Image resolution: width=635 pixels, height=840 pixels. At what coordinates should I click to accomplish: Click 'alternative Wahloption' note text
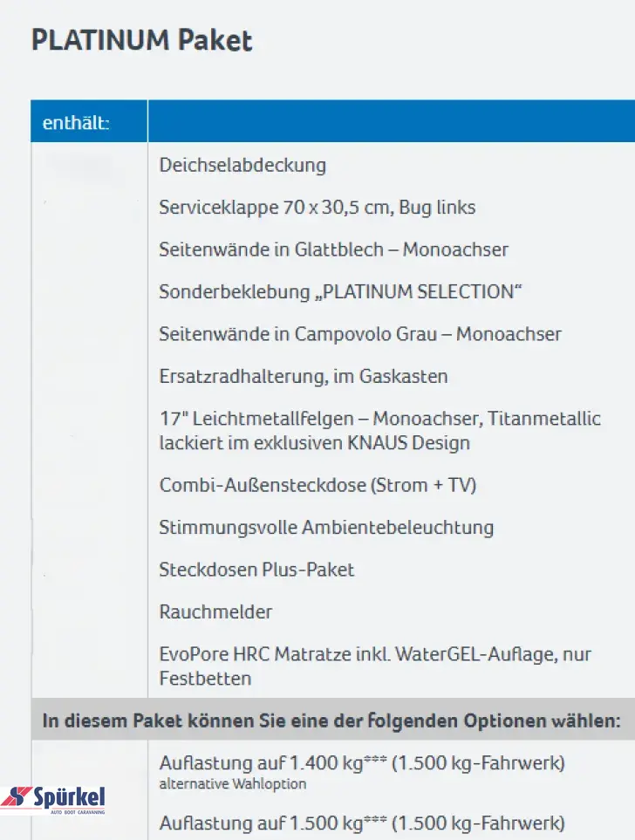tap(233, 784)
